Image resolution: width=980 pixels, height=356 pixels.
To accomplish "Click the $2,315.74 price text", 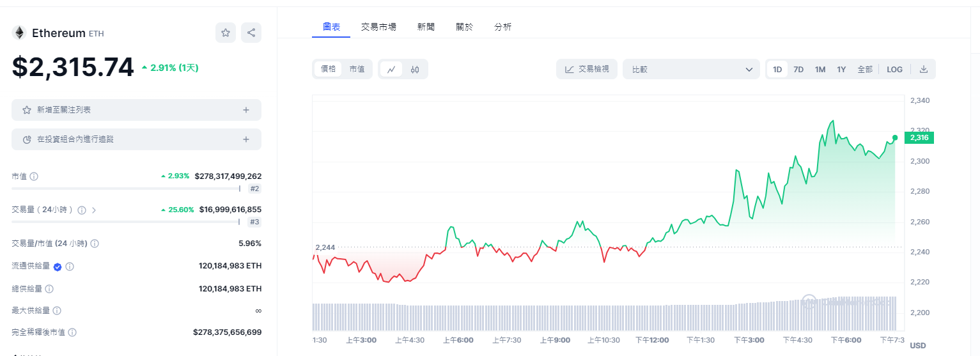I will pyautogui.click(x=73, y=67).
